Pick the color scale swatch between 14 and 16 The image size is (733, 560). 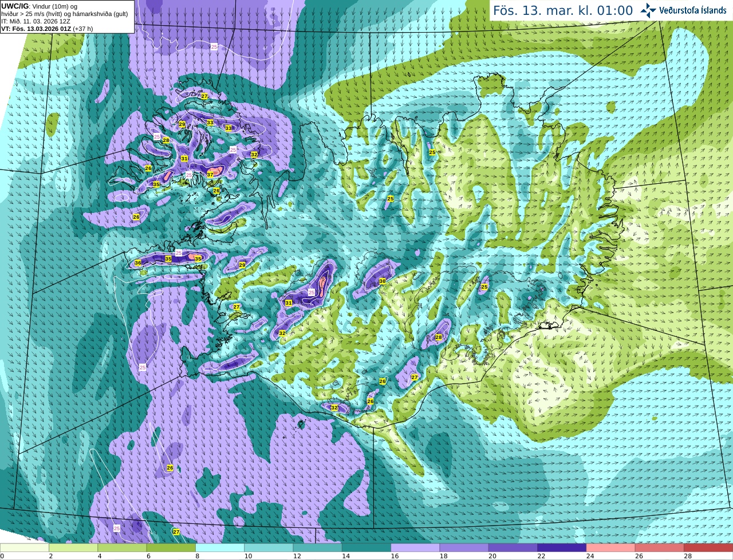[x=366, y=547]
